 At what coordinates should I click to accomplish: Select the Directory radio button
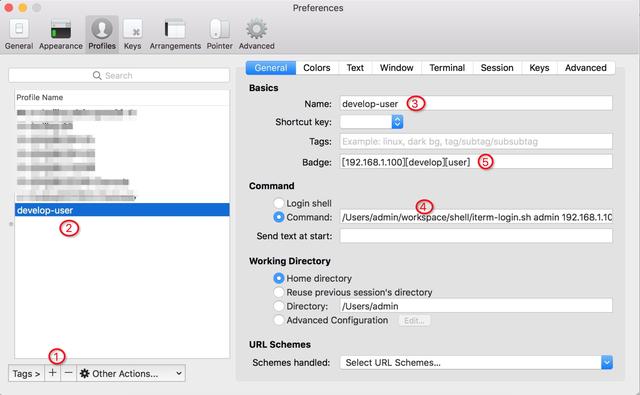click(x=279, y=306)
